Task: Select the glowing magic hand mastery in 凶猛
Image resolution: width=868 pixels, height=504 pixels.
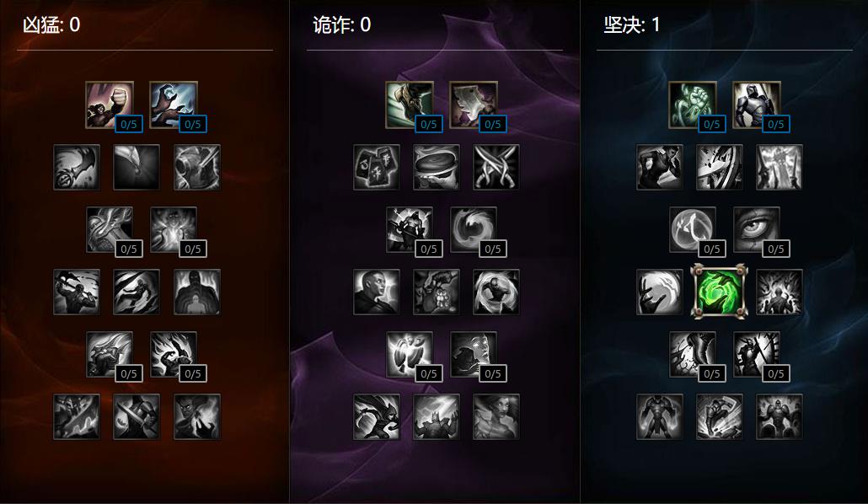Action: click(x=174, y=105)
